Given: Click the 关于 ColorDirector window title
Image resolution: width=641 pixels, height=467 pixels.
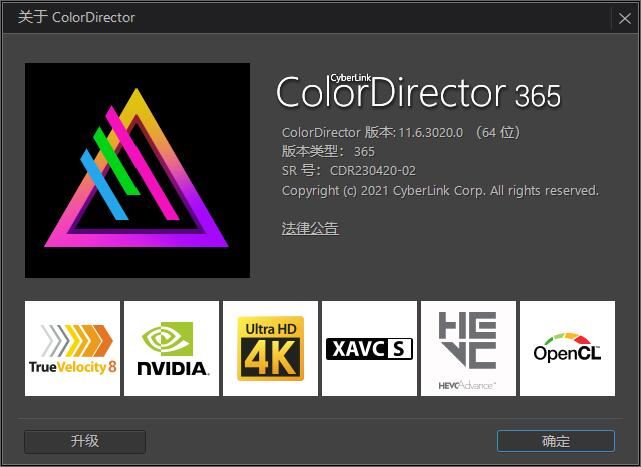Looking at the screenshot, I should coord(76,17).
